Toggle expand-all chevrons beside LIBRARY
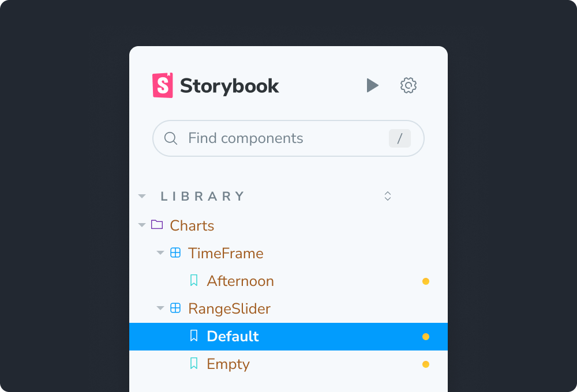This screenshot has width=577, height=392. 388,196
